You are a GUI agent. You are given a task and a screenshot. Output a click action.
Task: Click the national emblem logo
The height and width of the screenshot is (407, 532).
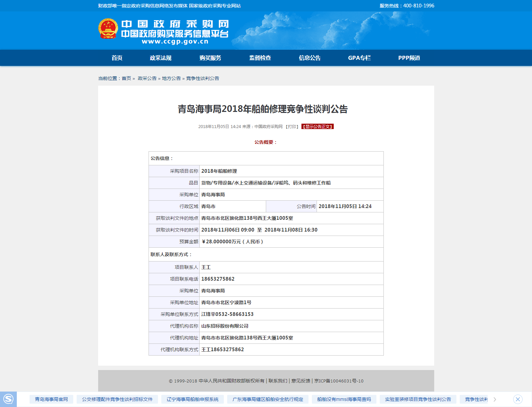pos(108,29)
